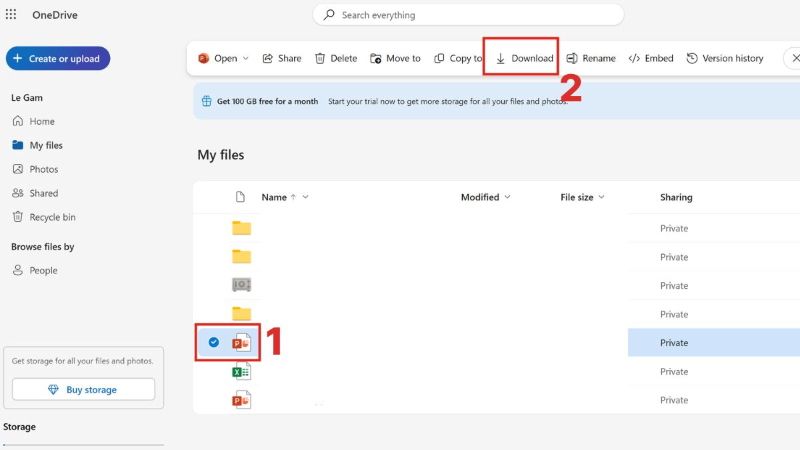The width and height of the screenshot is (800, 450).
Task: Browse files by People
Action: click(35, 270)
